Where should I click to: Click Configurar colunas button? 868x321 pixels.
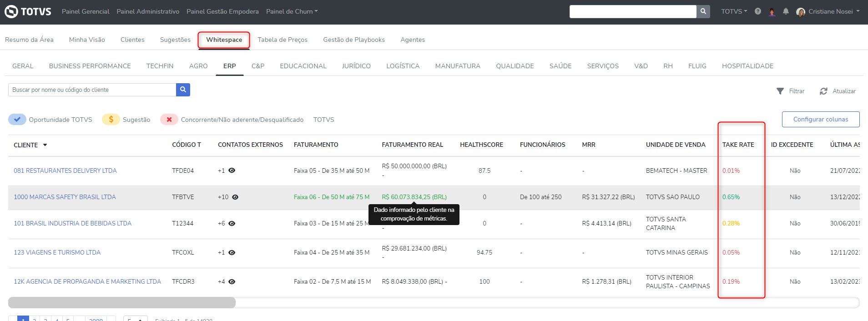(x=821, y=119)
